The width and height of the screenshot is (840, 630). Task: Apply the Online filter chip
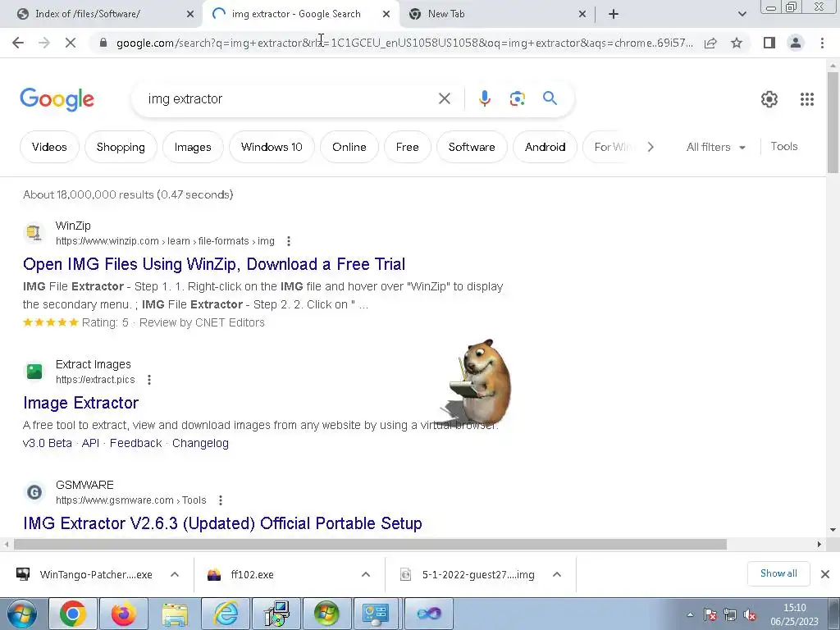click(x=349, y=147)
